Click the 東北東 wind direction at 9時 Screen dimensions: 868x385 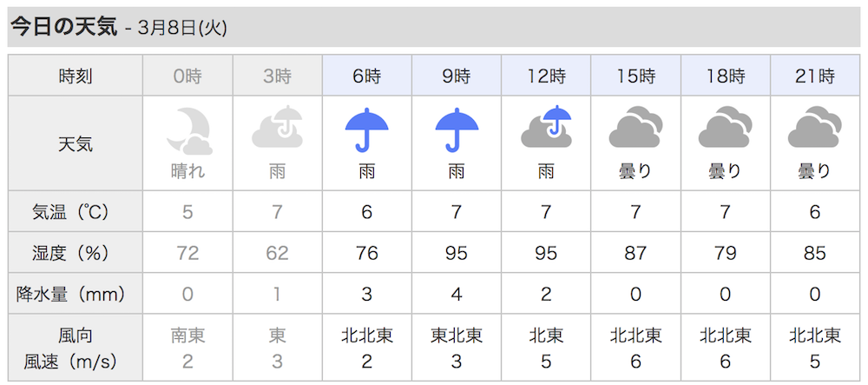(457, 335)
